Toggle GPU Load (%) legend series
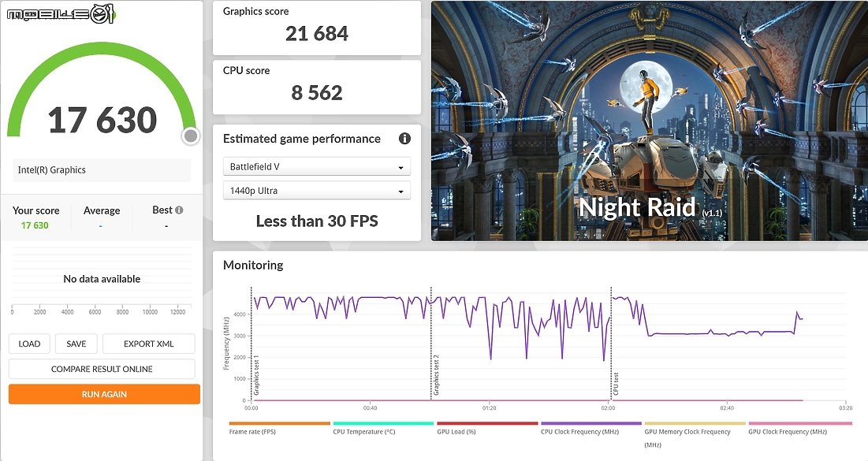 tap(487, 429)
